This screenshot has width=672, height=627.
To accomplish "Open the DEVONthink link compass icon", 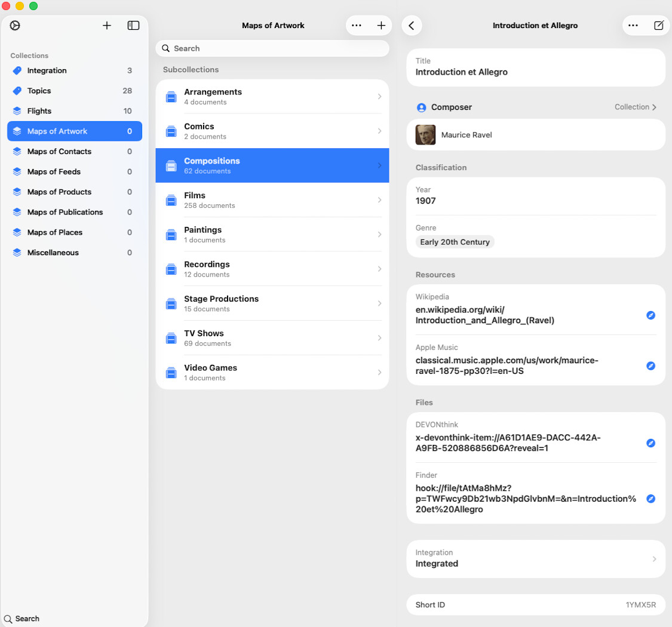I will click(651, 443).
